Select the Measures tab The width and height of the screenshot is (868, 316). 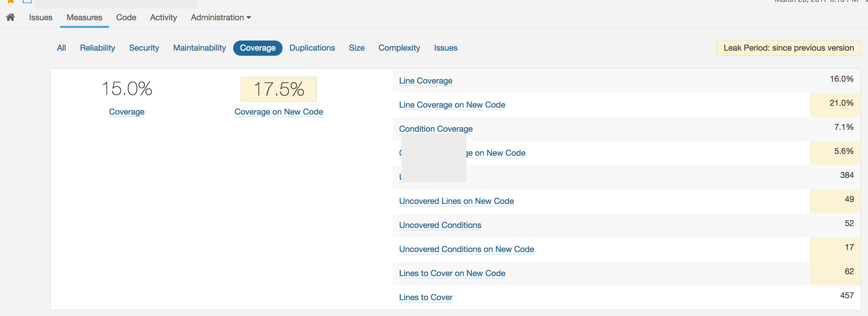pos(84,17)
